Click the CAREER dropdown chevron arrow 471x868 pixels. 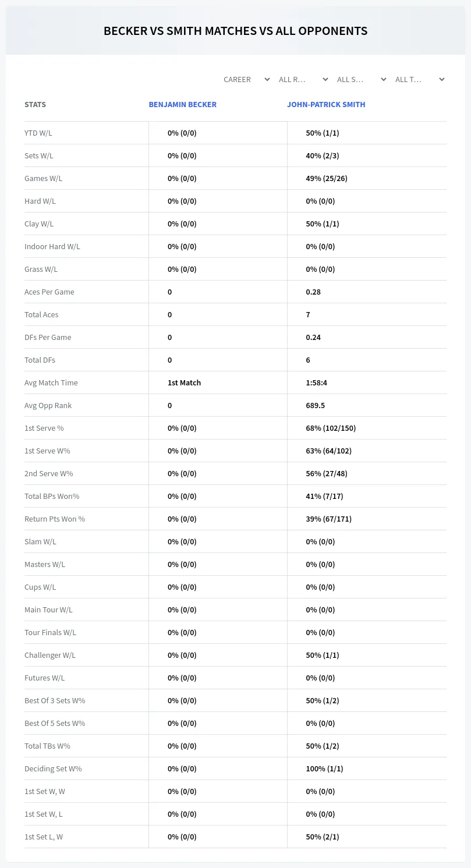tap(267, 79)
